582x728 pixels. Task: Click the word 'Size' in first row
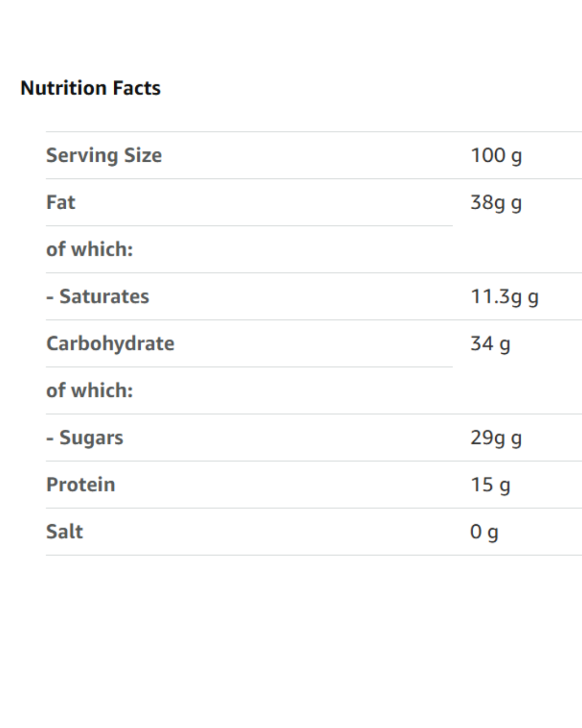(143, 155)
